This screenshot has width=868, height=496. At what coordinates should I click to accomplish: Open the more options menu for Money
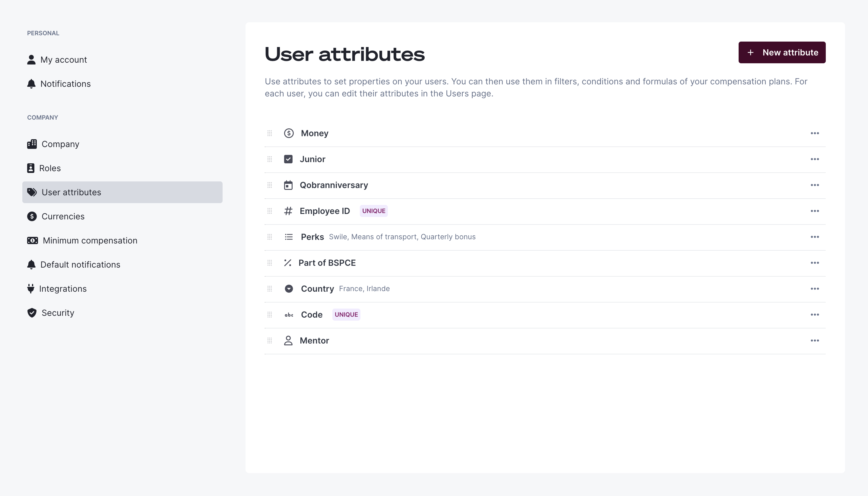[815, 133]
